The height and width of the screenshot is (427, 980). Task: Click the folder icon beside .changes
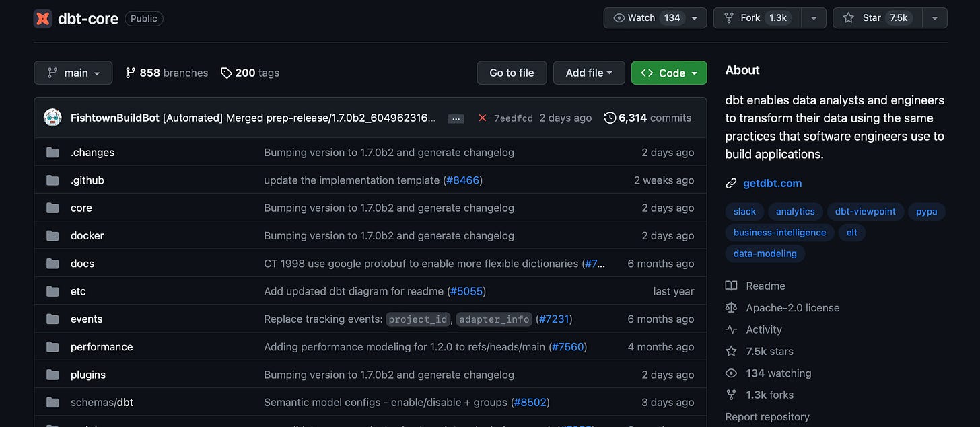(x=53, y=153)
